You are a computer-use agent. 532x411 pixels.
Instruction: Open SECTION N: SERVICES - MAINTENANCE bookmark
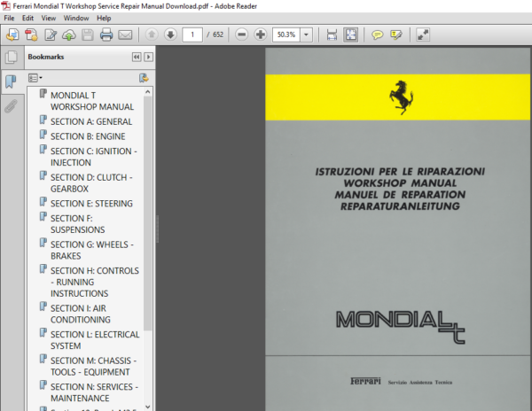point(94,392)
